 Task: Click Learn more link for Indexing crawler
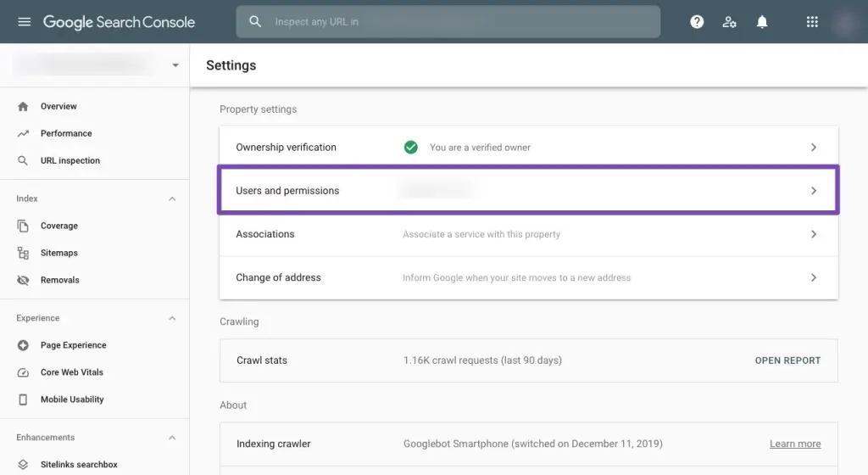[x=795, y=444]
